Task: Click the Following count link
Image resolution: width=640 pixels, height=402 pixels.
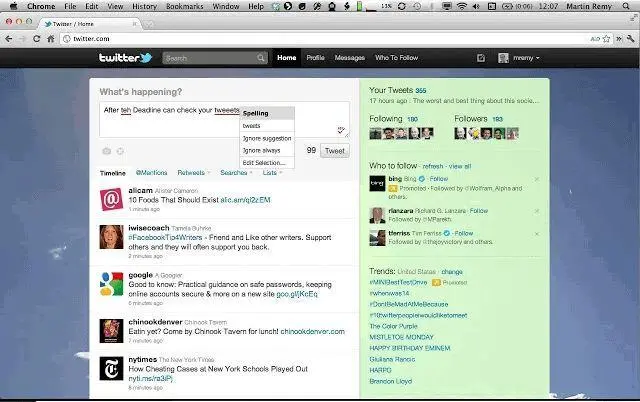Action: 413,119
